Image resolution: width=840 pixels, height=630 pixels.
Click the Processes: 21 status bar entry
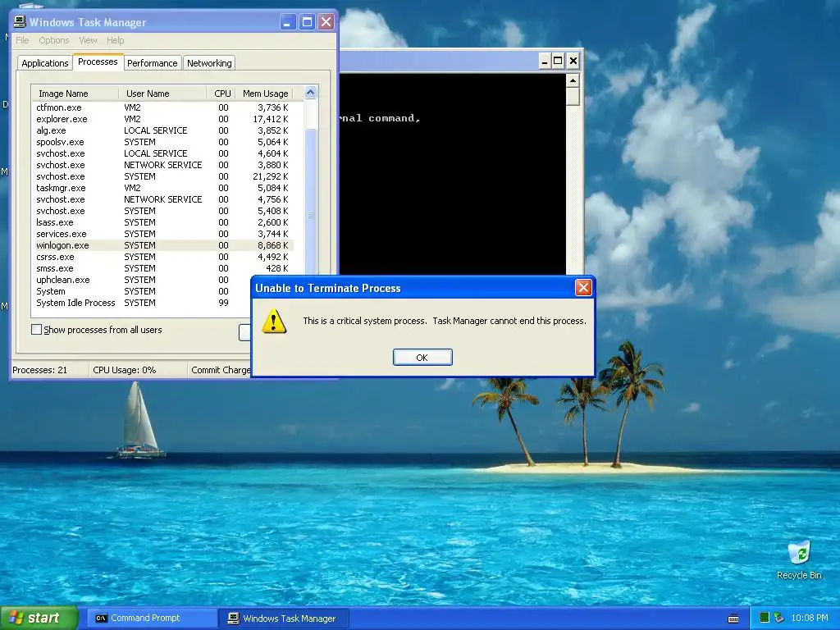[x=50, y=370]
